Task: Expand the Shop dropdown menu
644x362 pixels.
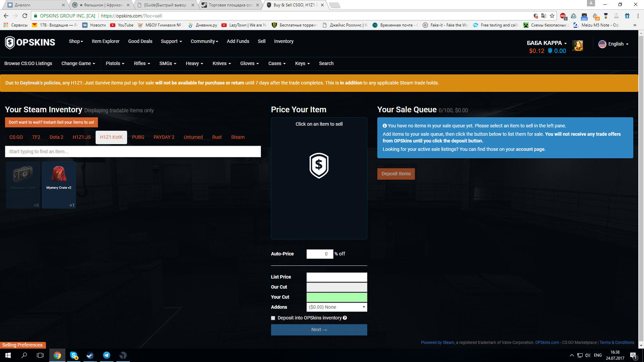Action: coord(76,41)
